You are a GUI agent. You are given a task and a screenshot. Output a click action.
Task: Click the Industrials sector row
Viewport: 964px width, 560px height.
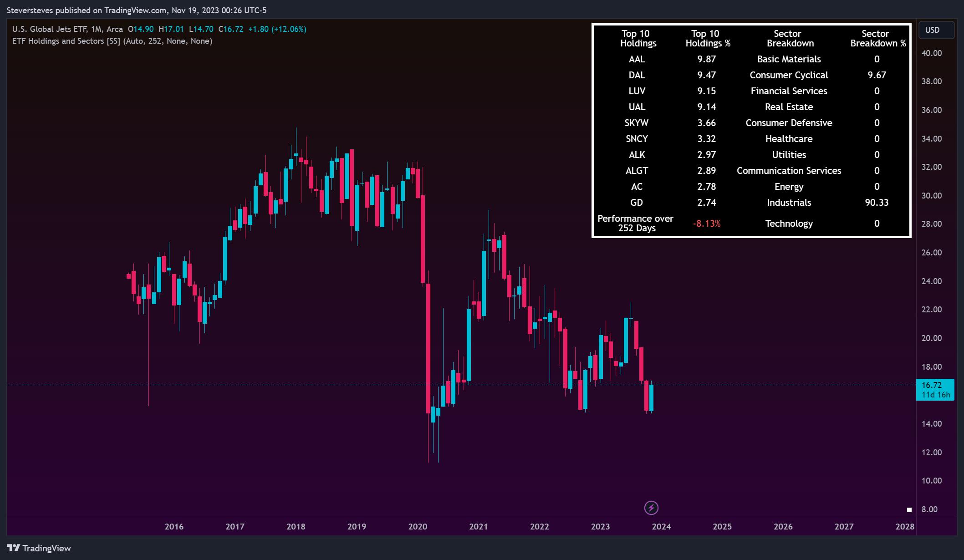(x=789, y=203)
